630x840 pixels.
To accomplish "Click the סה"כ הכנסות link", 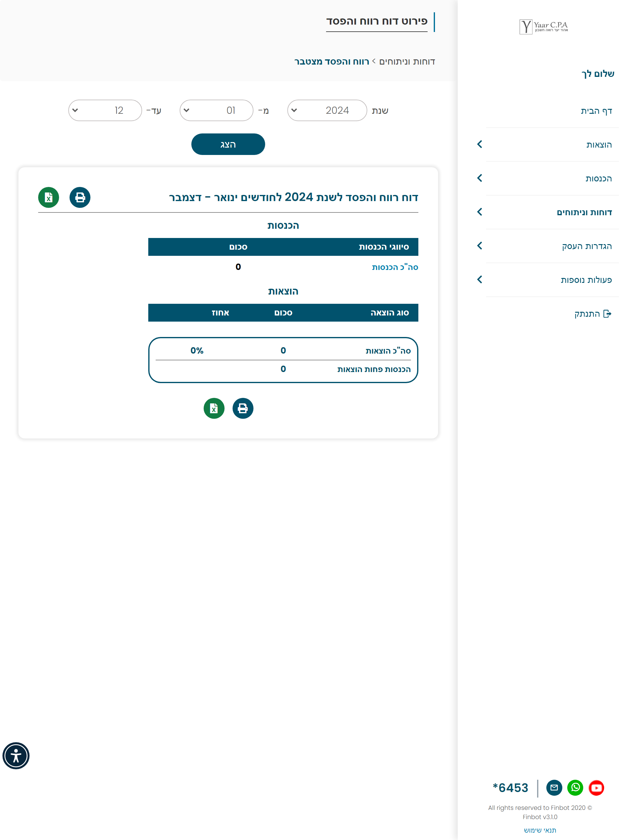I will click(x=395, y=267).
